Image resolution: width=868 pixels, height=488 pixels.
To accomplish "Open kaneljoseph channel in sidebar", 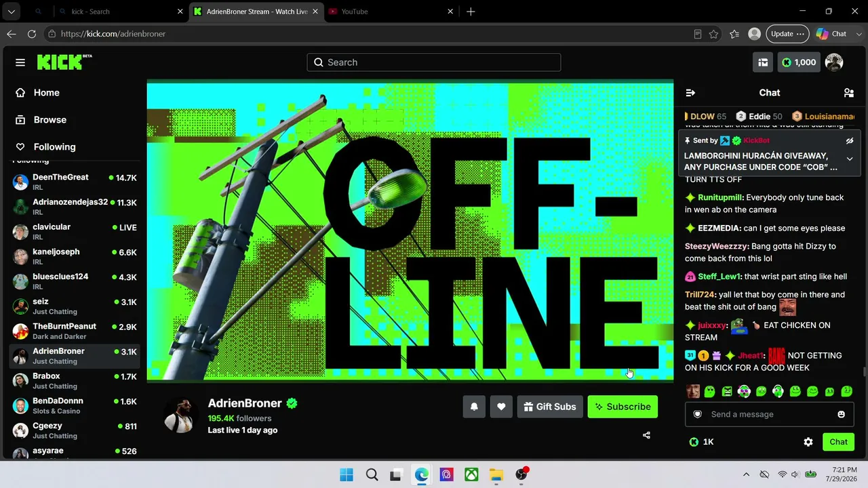I will (x=75, y=256).
